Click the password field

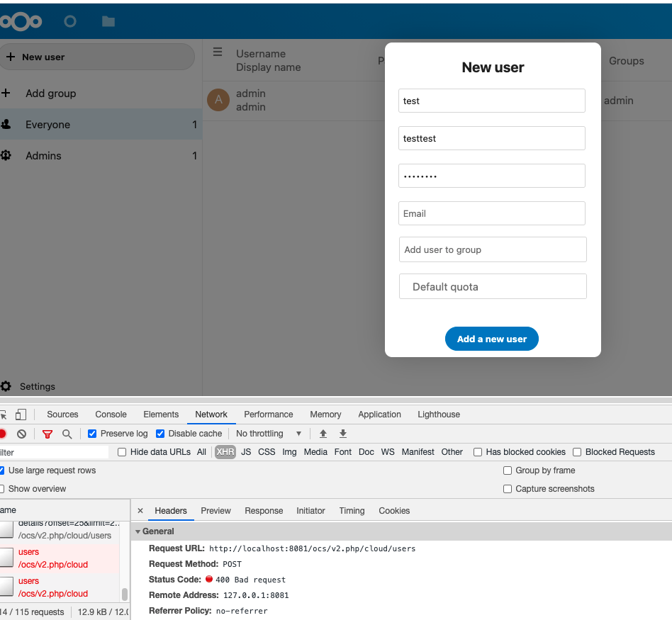tap(491, 176)
